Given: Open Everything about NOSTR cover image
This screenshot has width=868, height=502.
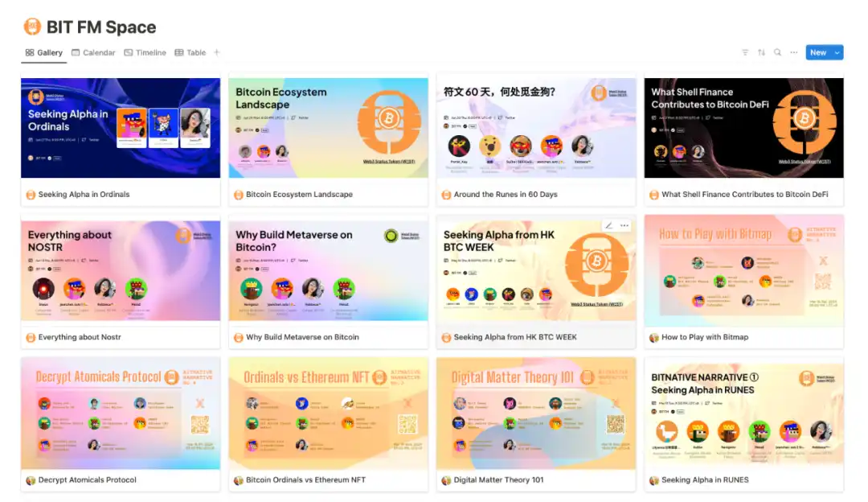Looking at the screenshot, I should (121, 270).
